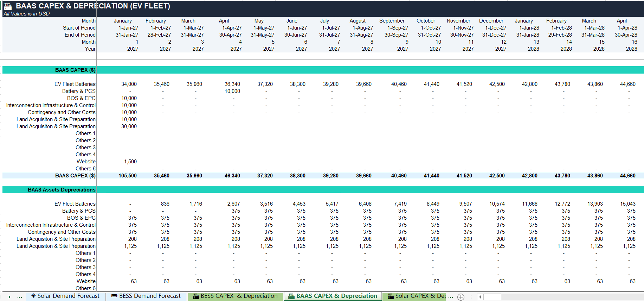Click the '1-Jan-27' start date cell
Viewport: 644px width, 301px height.
tap(128, 28)
